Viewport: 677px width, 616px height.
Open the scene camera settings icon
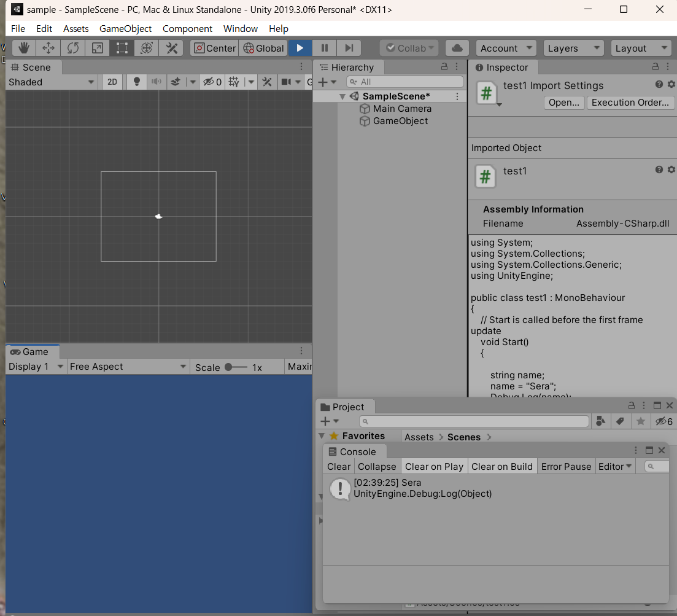286,82
